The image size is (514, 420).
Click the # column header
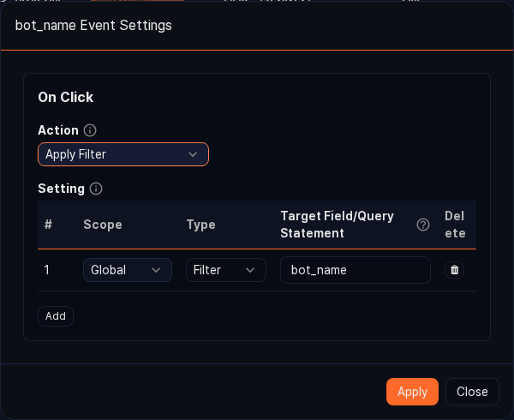click(49, 225)
